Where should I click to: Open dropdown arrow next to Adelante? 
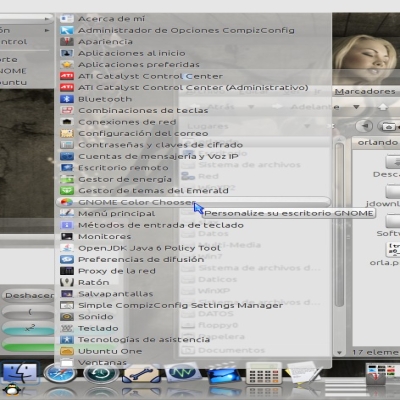(x=356, y=107)
